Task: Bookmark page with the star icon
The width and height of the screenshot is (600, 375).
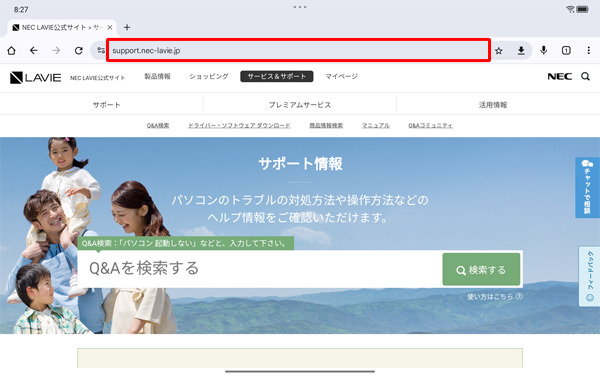Action: click(499, 51)
